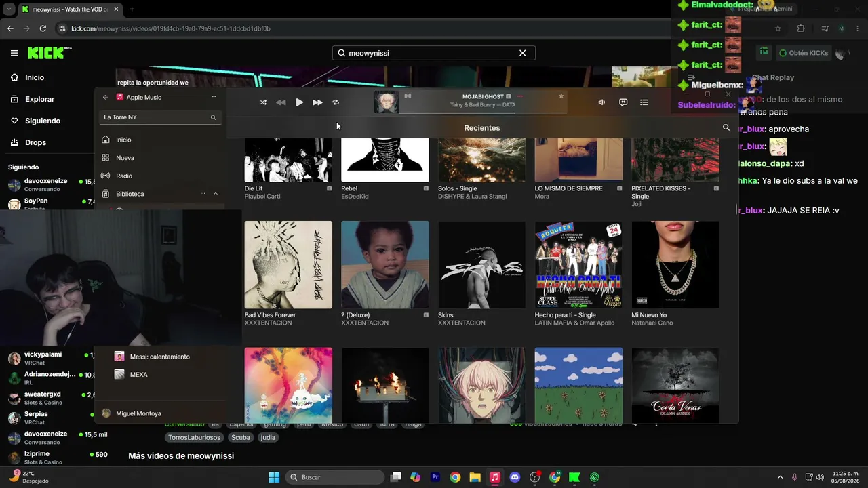Click the TorrosLaburiosos tag
Screen dimensions: 868x488
(194, 437)
